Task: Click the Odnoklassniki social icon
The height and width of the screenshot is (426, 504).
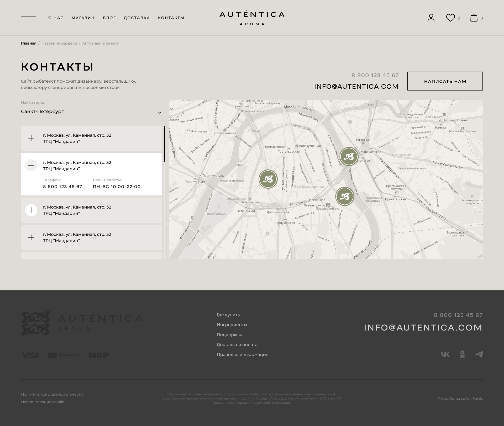Action: click(462, 354)
